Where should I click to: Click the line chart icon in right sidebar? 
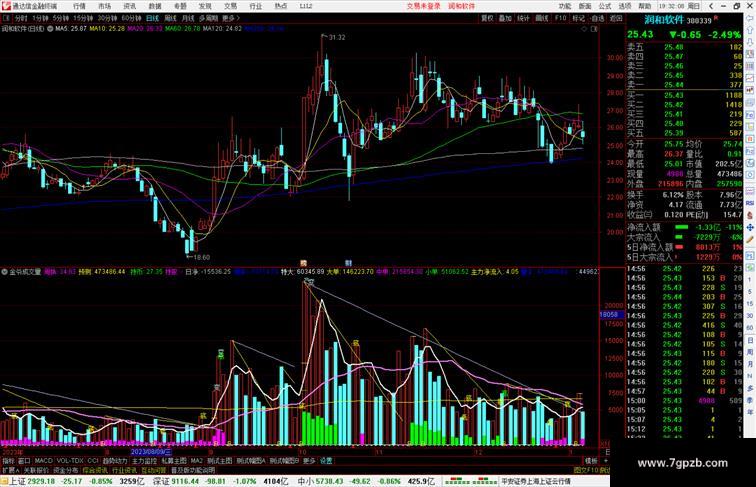coord(750,78)
